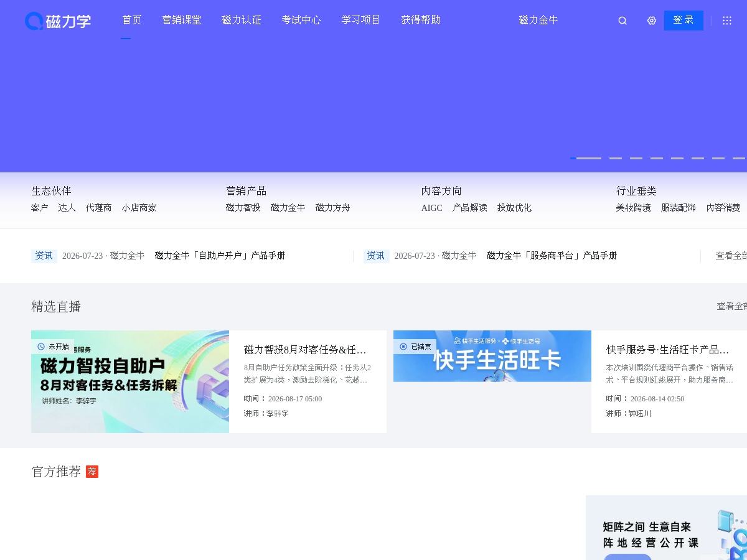Open 获得帮助 menu

(x=421, y=20)
